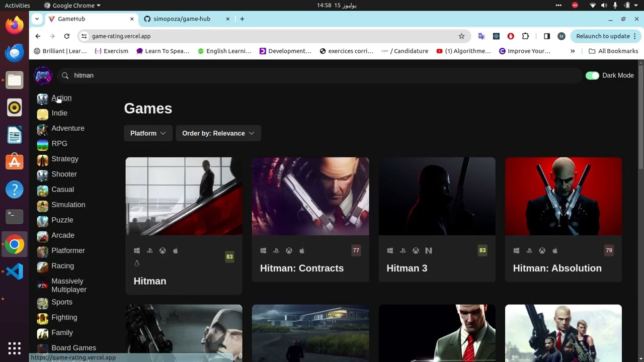Screen dimensions: 644x362
Task: Choose the Board Games genre text
Action: [73, 348]
